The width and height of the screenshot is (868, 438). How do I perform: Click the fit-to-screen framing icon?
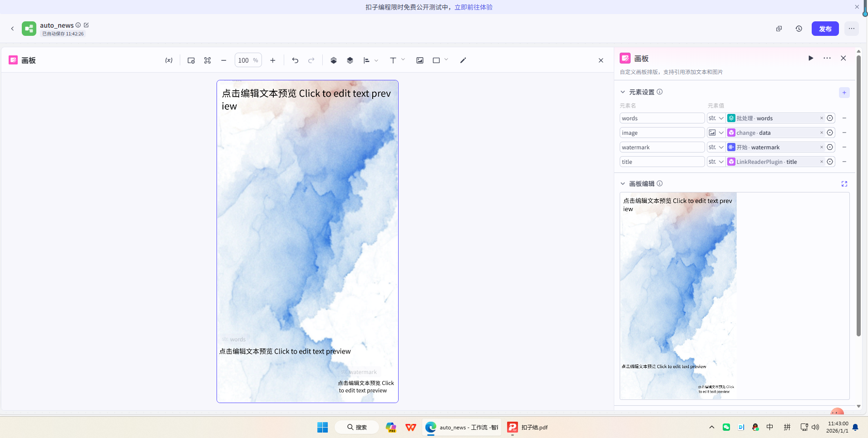point(207,60)
